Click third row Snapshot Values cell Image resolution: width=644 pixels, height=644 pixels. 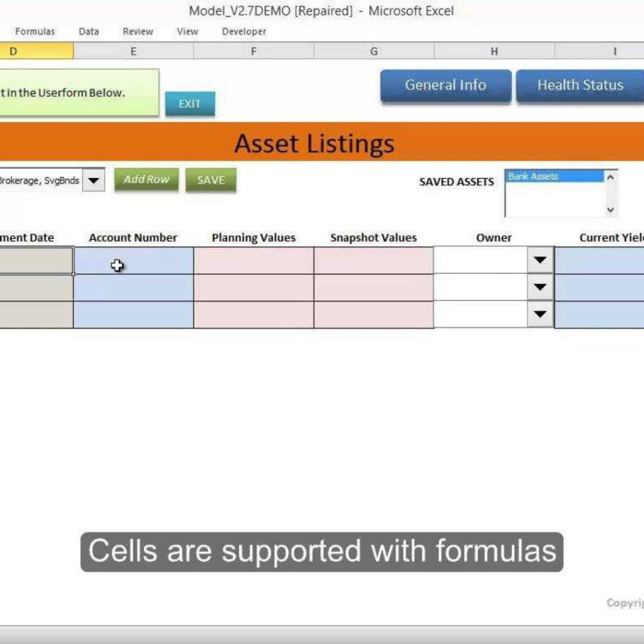point(374,315)
